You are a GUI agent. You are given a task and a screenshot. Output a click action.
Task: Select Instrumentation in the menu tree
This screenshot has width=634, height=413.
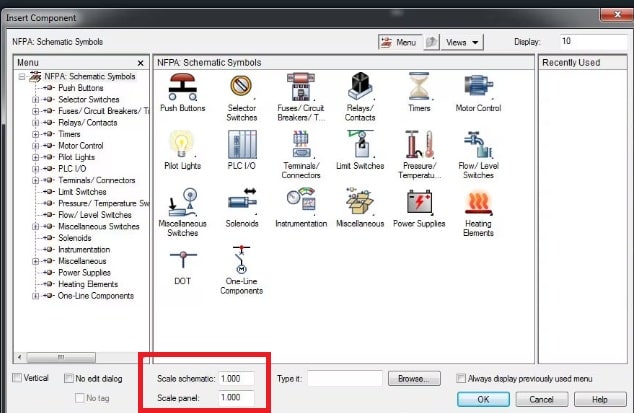click(84, 250)
